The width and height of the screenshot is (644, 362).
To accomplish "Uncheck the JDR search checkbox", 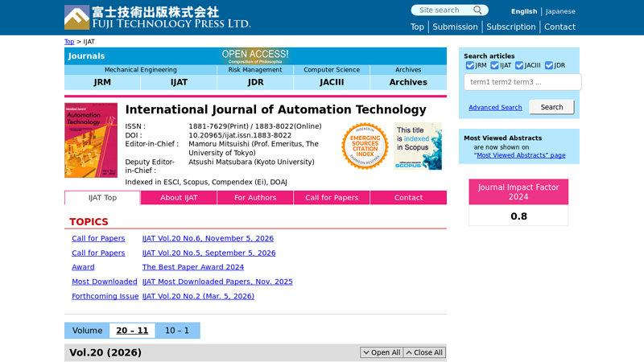I will tap(549, 65).
